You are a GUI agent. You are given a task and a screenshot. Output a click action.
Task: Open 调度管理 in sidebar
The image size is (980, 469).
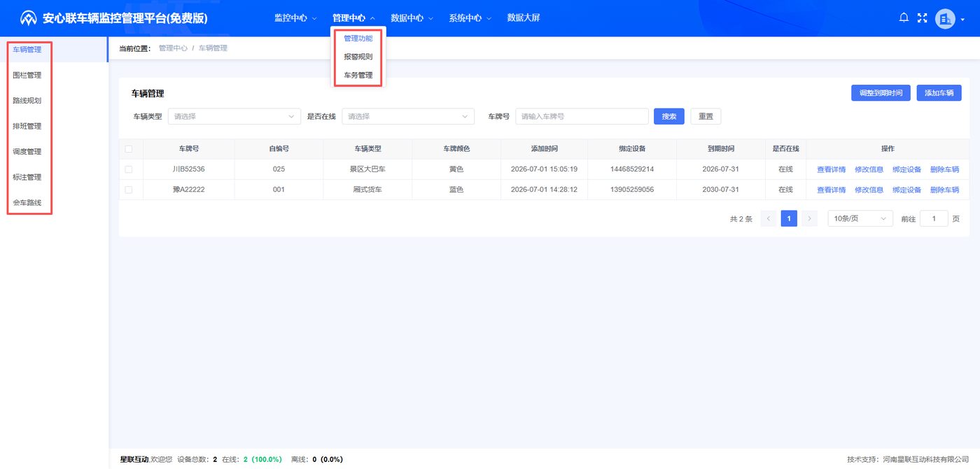[x=53, y=152]
